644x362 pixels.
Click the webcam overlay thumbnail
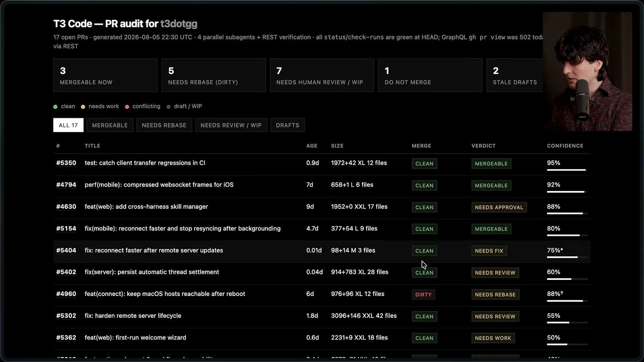pyautogui.click(x=587, y=71)
